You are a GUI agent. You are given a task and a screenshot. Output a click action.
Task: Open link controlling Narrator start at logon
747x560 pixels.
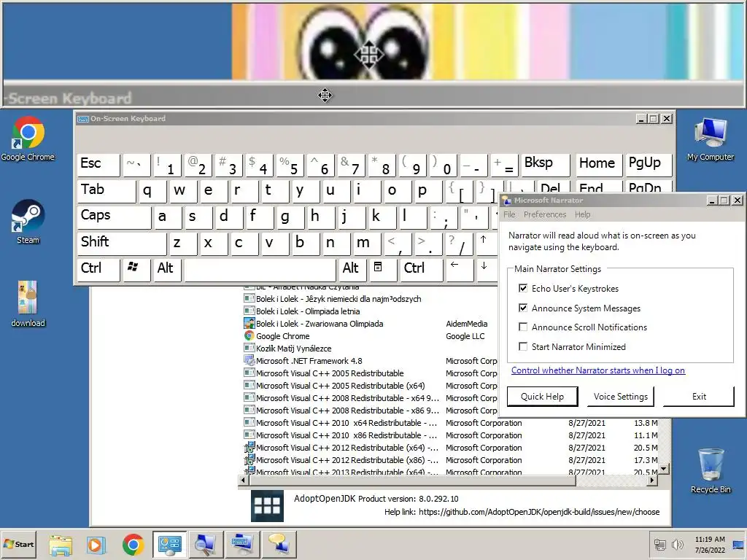click(x=598, y=370)
